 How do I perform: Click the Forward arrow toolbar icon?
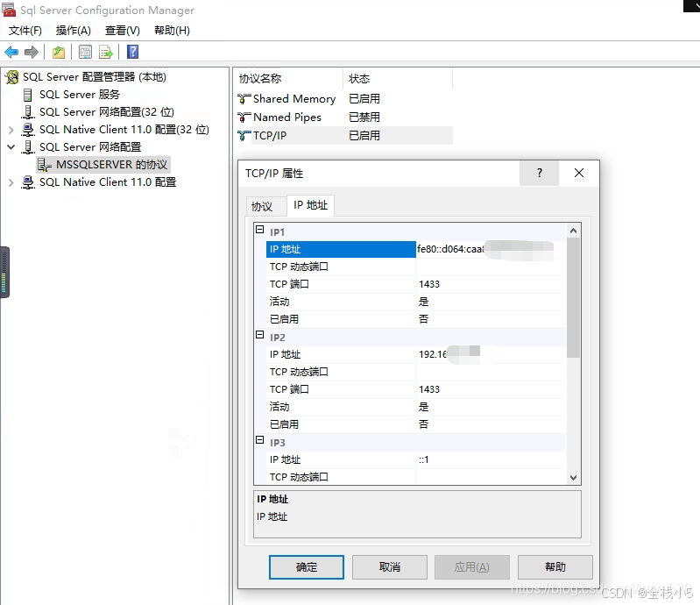tap(32, 53)
